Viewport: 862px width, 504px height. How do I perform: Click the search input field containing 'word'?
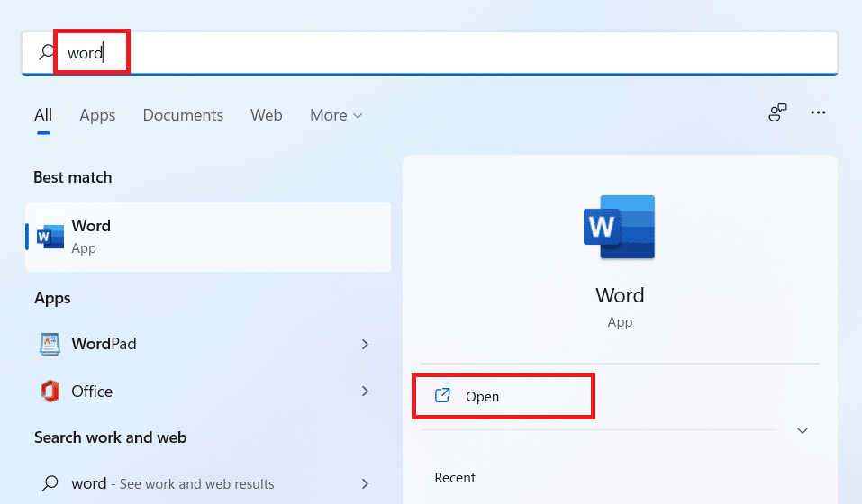(430, 53)
